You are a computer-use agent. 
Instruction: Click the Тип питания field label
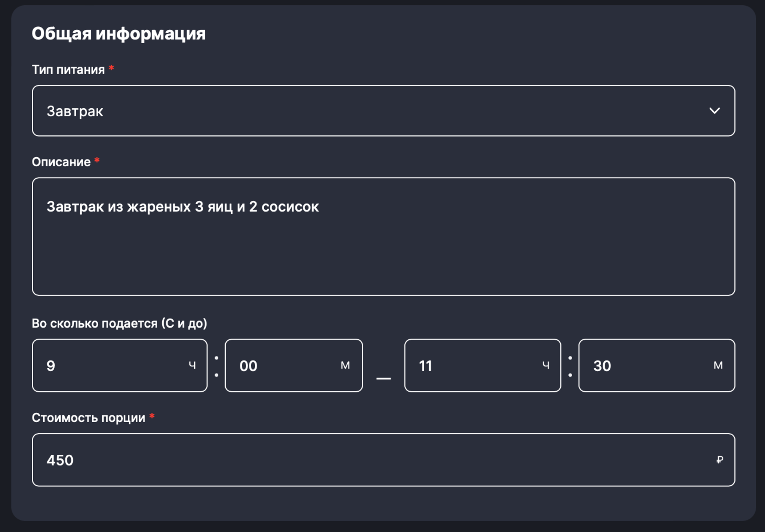68,70
